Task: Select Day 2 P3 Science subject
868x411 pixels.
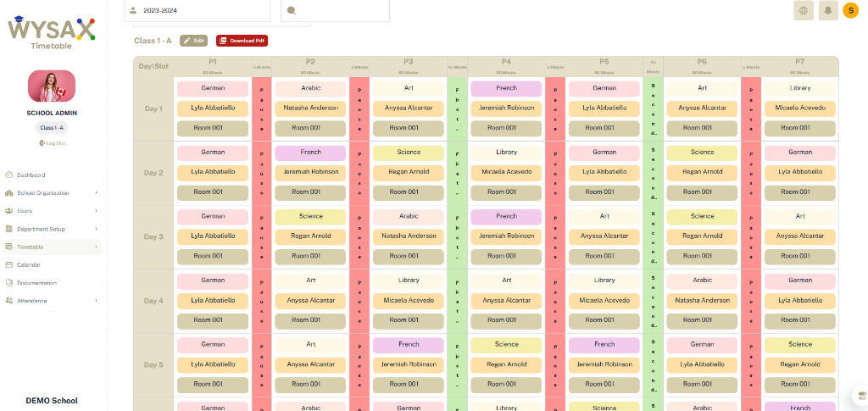Action: point(409,153)
